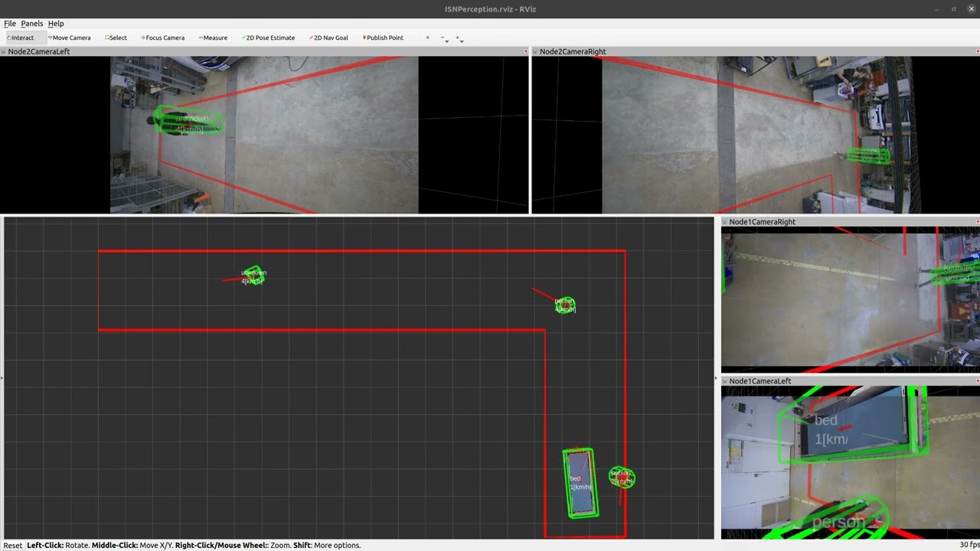Close the Node2CameraRight panel
This screenshot has width=980, height=551.
tap(976, 51)
